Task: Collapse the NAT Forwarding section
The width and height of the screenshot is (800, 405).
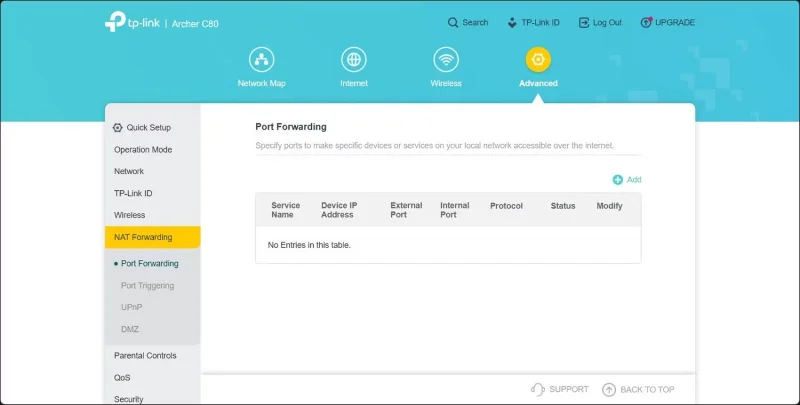Action: (x=153, y=237)
